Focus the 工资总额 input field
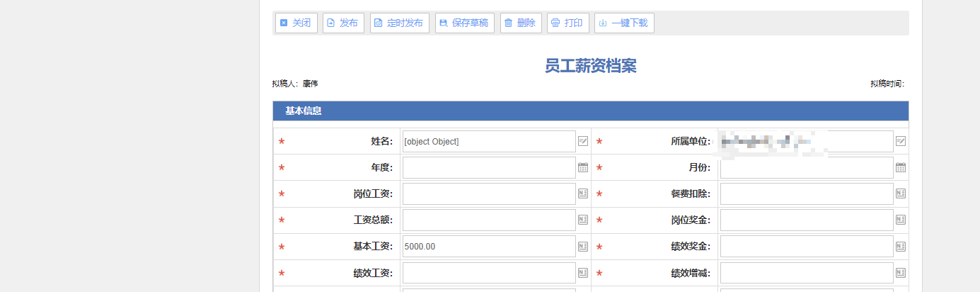This screenshot has width=980, height=292. click(489, 220)
